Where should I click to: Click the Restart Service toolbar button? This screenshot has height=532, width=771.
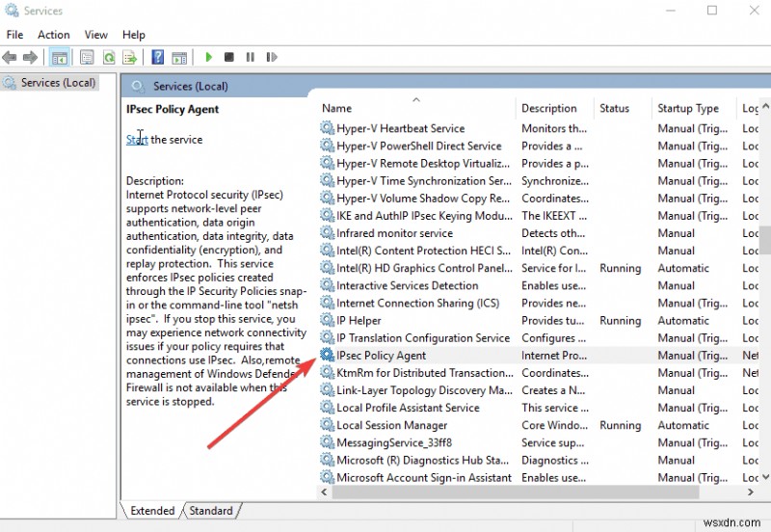point(272,57)
